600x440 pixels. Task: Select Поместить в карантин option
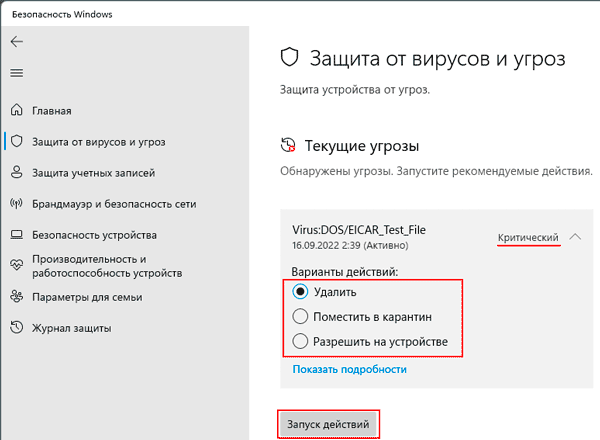click(x=300, y=317)
